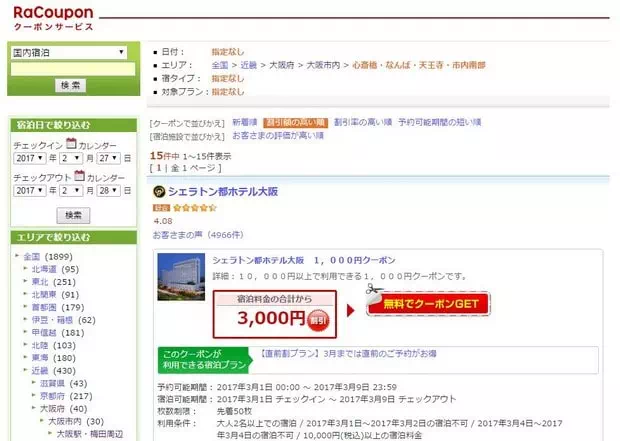Sort by 割引額の高い順
This screenshot has height=441, width=620.
[295, 123]
